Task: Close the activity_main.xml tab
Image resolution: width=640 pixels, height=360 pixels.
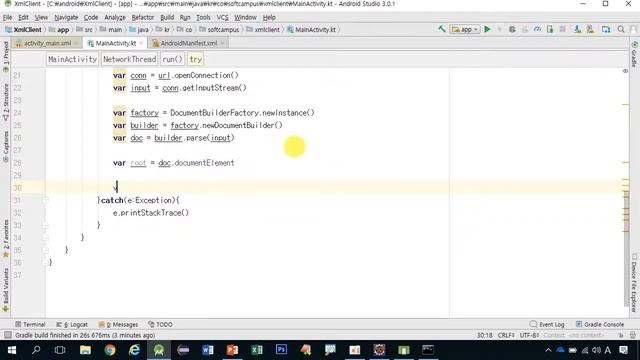Action: tap(76, 43)
